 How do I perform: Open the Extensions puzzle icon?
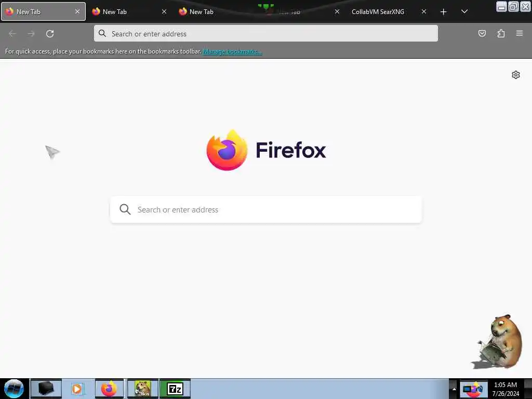pyautogui.click(x=501, y=33)
